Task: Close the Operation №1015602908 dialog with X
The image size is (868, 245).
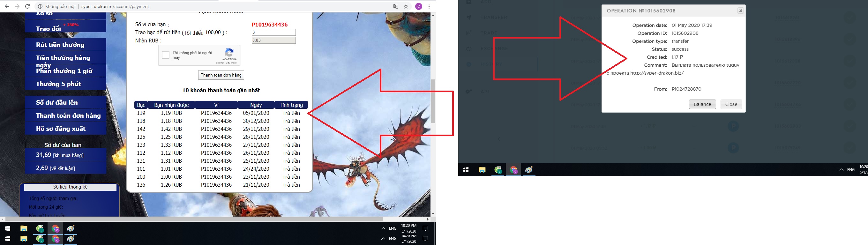Action: (741, 11)
